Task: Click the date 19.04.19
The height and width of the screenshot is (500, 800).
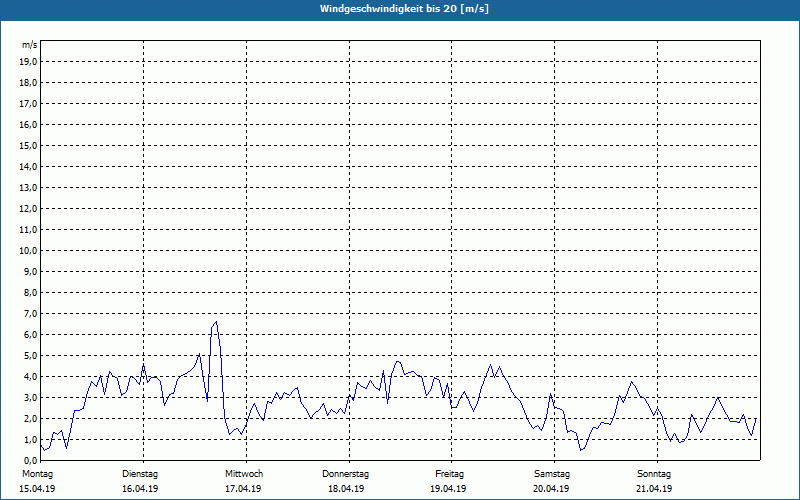Action: click(448, 489)
